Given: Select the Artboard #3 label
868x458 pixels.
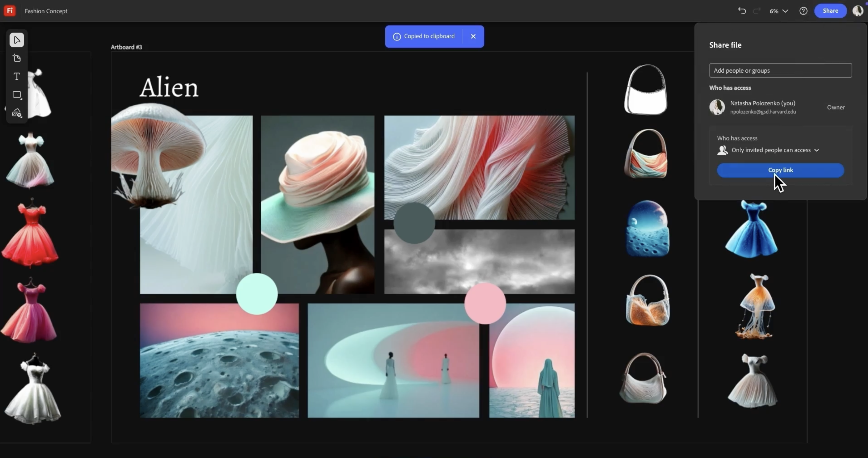Looking at the screenshot, I should point(126,47).
